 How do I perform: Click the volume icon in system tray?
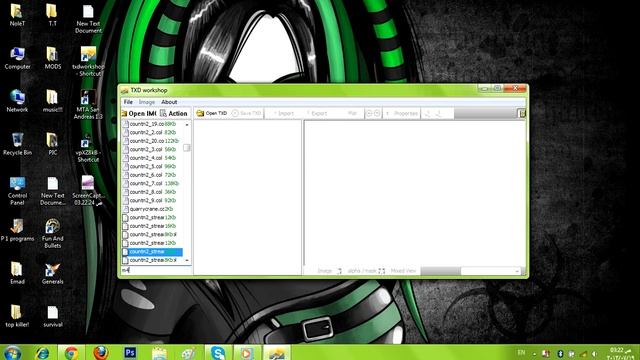tap(595, 353)
